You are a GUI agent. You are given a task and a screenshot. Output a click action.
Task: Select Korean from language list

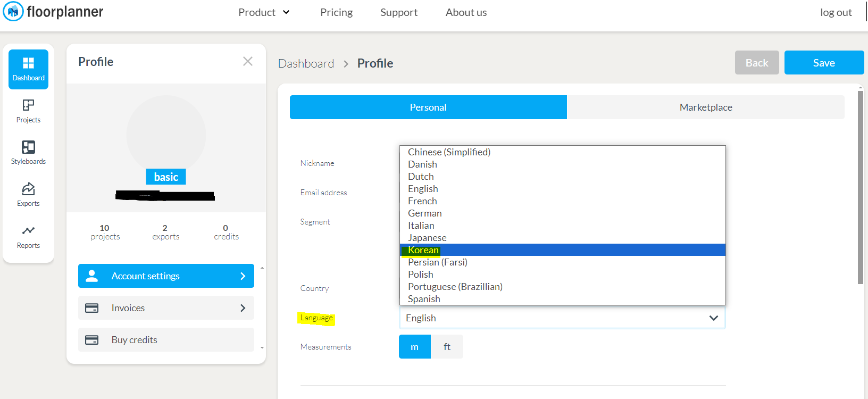tap(563, 250)
